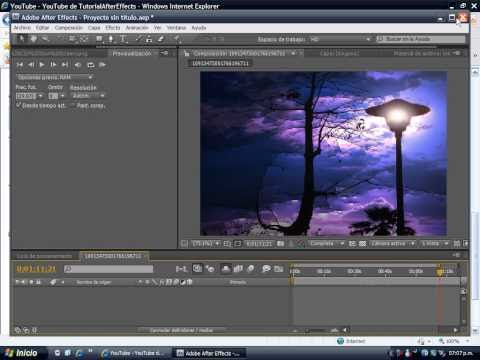This screenshot has width=480, height=360.
Task: Click timeline zoom slider at bottom
Action: [316, 330]
